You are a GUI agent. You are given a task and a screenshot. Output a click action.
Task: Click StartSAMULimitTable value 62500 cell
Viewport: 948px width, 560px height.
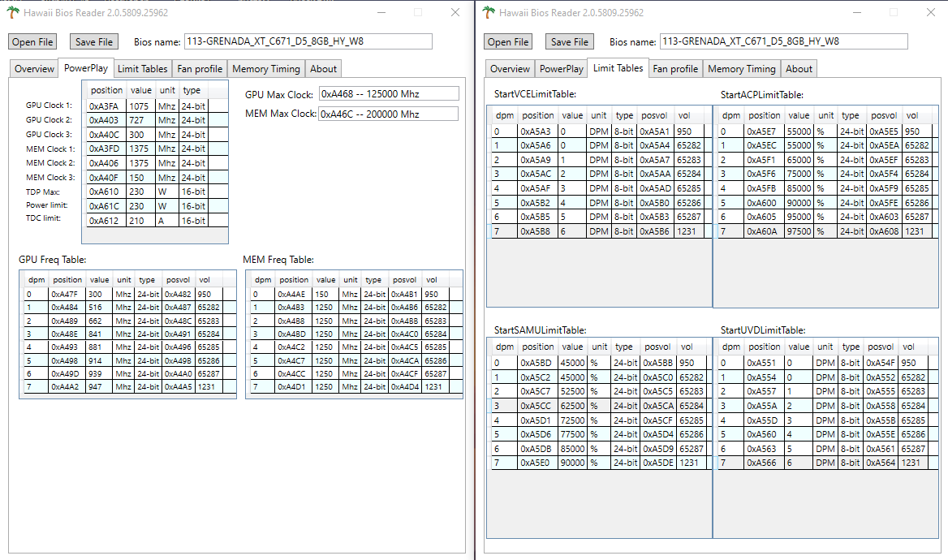tap(572, 406)
